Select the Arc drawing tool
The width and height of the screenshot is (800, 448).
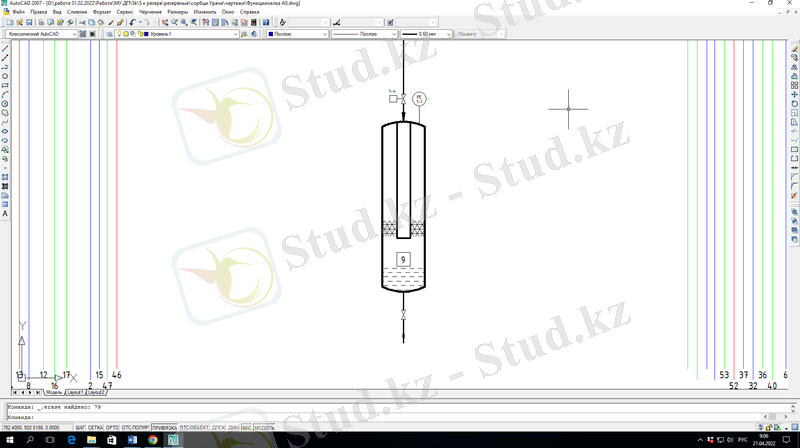[5, 94]
